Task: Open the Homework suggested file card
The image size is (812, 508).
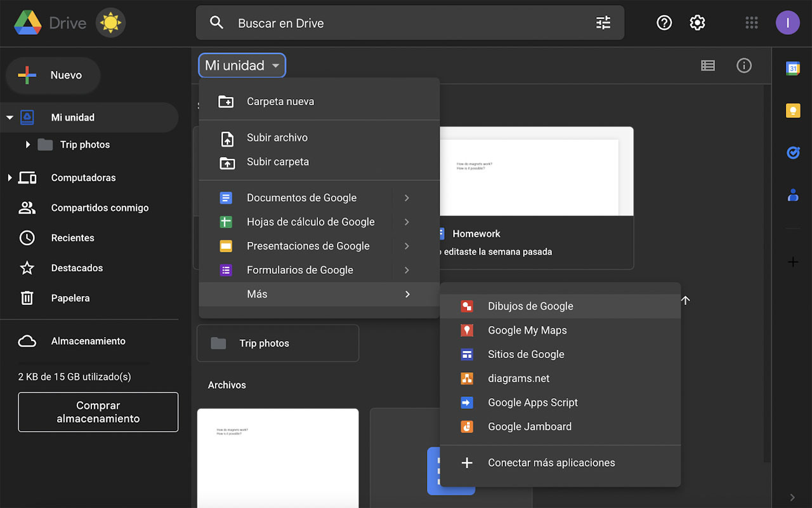Action: pos(537,197)
